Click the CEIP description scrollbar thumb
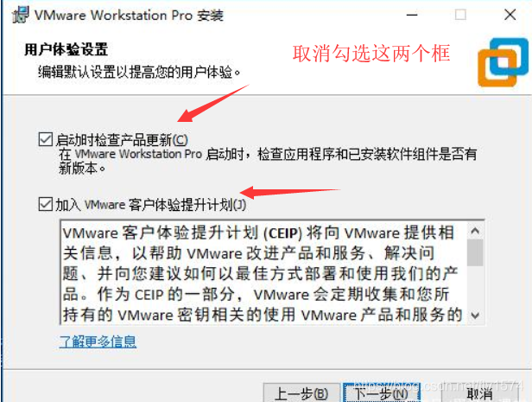 475,252
